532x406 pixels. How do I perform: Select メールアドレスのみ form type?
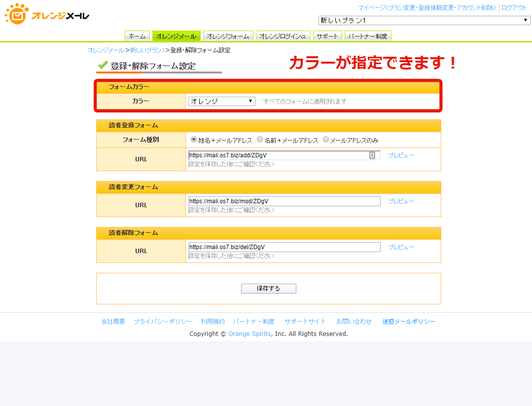326,140
